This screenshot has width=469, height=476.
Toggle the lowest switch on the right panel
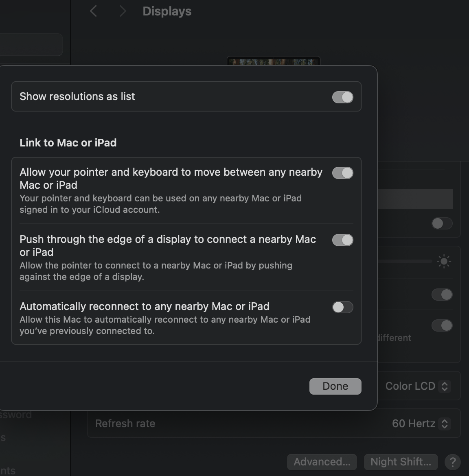(442, 325)
